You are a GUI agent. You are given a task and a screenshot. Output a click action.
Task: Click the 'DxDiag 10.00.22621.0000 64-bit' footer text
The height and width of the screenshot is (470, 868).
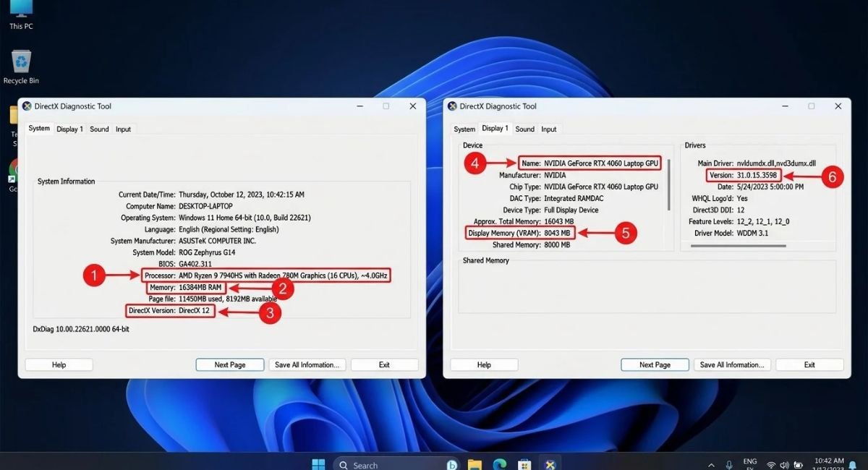(82, 329)
